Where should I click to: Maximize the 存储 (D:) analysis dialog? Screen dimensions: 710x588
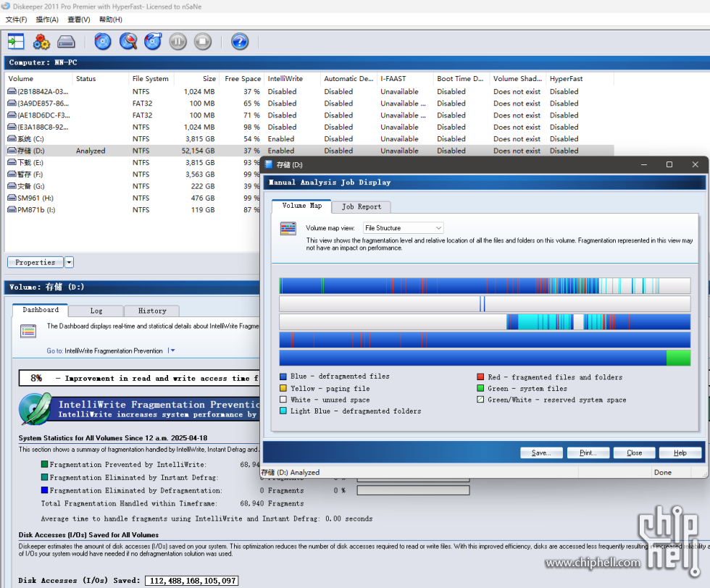point(669,164)
